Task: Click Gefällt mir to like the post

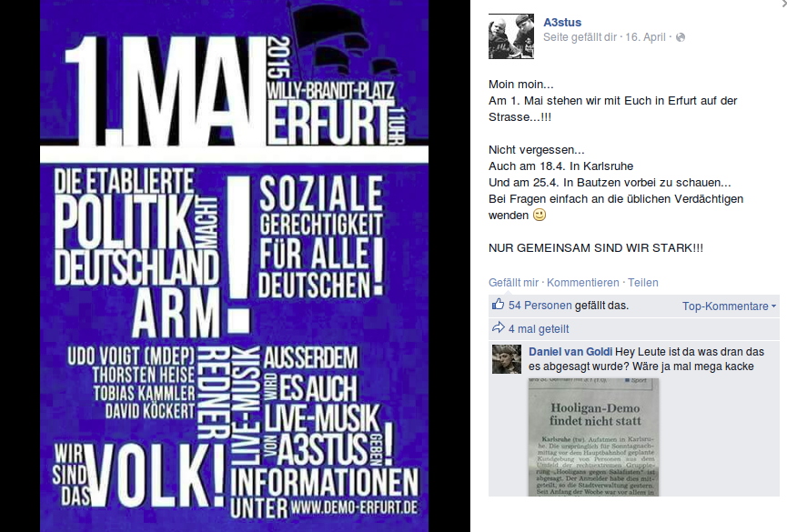Action: tap(513, 283)
